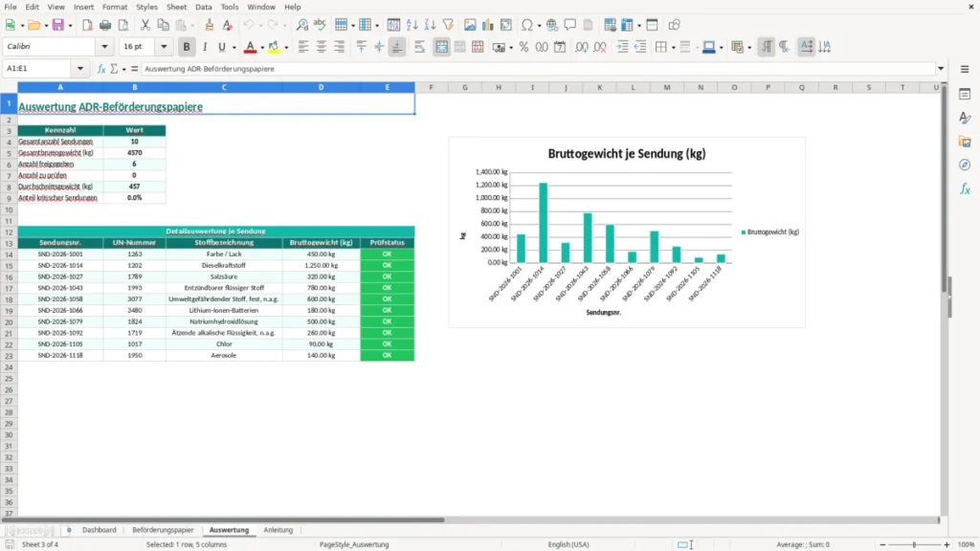The height and width of the screenshot is (551, 980).
Task: Click the Format as Date icon
Action: 560,47
